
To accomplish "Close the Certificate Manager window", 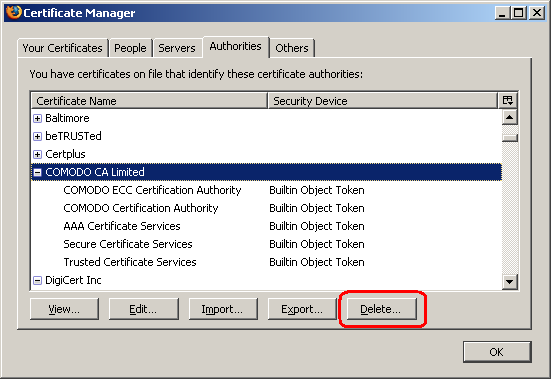I will [x=537, y=13].
